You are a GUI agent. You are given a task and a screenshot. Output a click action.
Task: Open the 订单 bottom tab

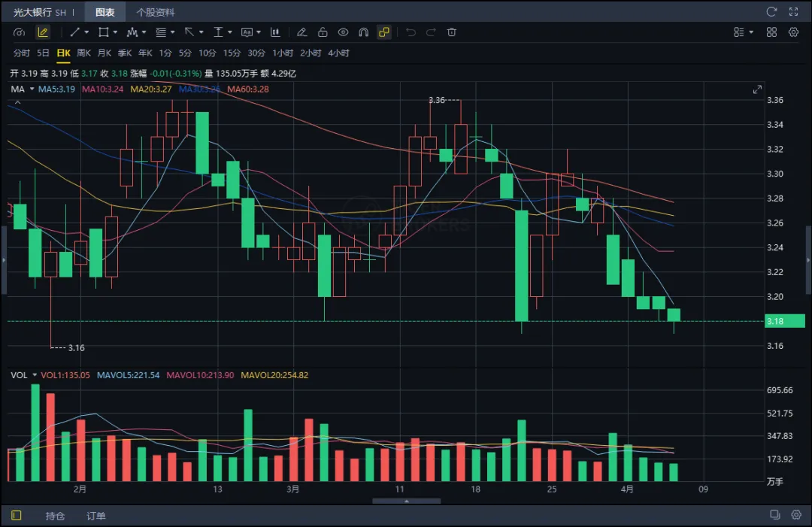click(x=95, y=516)
